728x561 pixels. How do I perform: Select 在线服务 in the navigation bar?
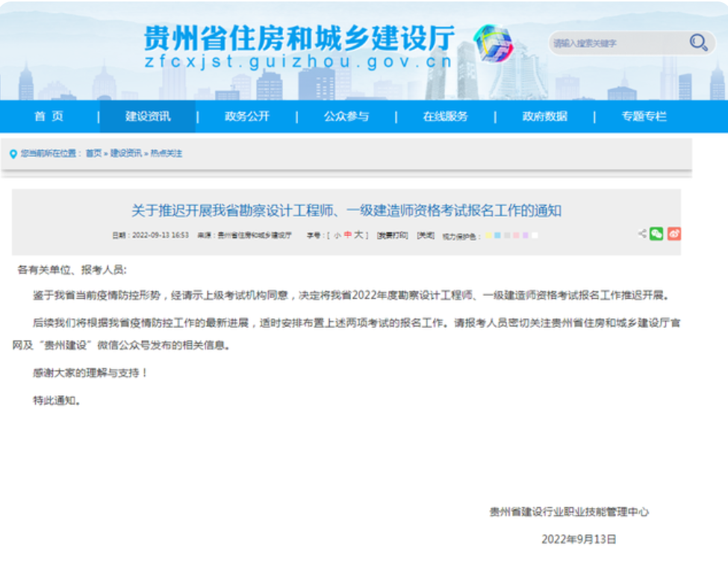click(x=445, y=116)
